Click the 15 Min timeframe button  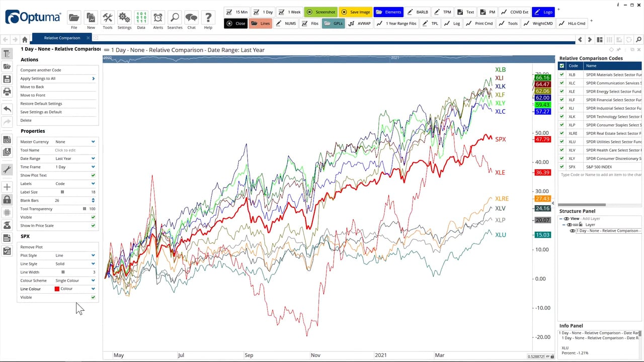click(x=236, y=12)
